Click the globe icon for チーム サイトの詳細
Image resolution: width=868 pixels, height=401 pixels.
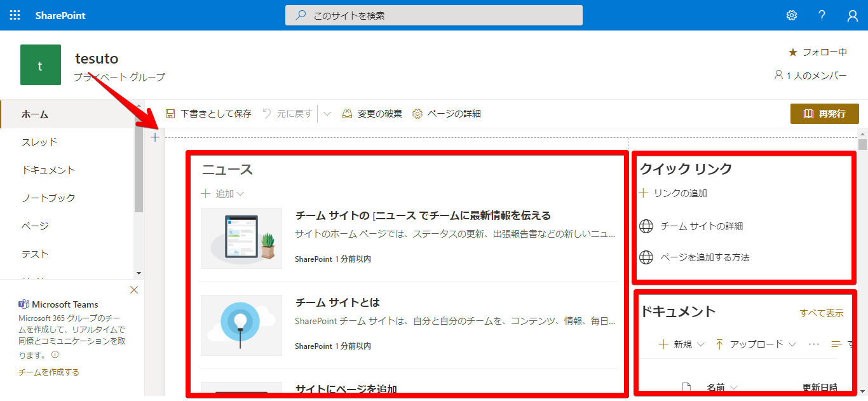tap(646, 226)
